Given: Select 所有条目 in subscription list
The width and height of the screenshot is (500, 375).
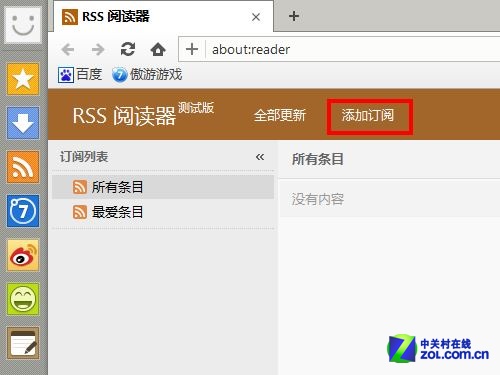Looking at the screenshot, I should [x=163, y=187].
